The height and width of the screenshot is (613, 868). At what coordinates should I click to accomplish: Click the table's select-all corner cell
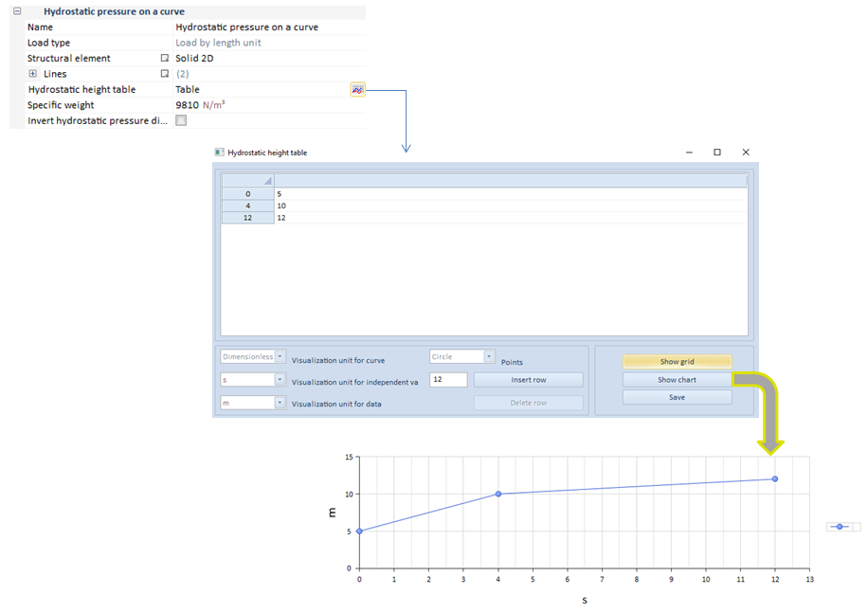point(247,180)
